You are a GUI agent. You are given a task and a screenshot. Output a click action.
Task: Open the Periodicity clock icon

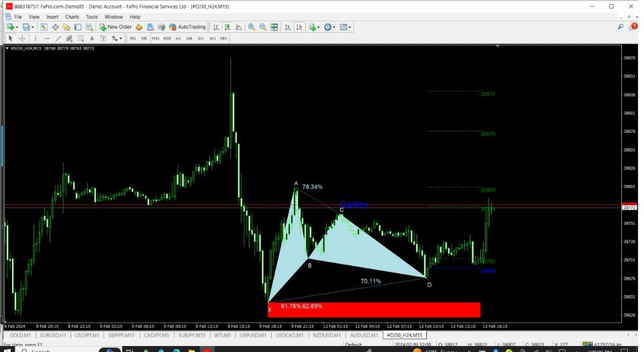327,27
